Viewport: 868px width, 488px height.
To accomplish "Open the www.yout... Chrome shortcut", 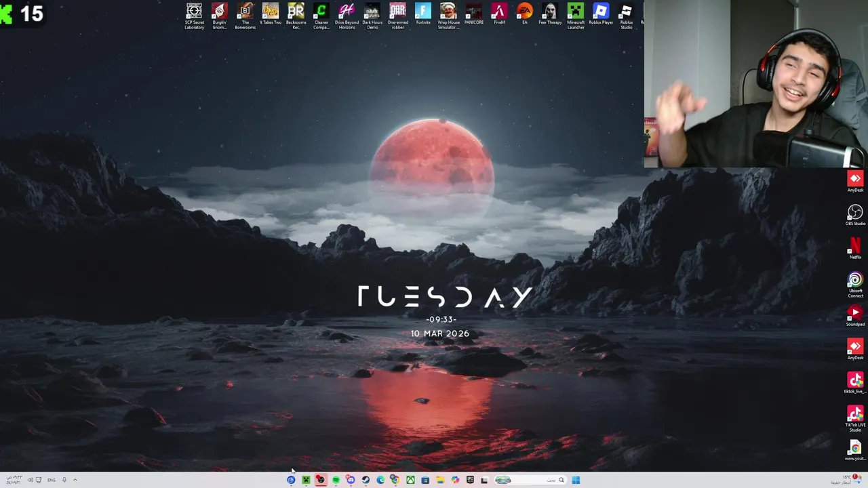I will click(855, 451).
